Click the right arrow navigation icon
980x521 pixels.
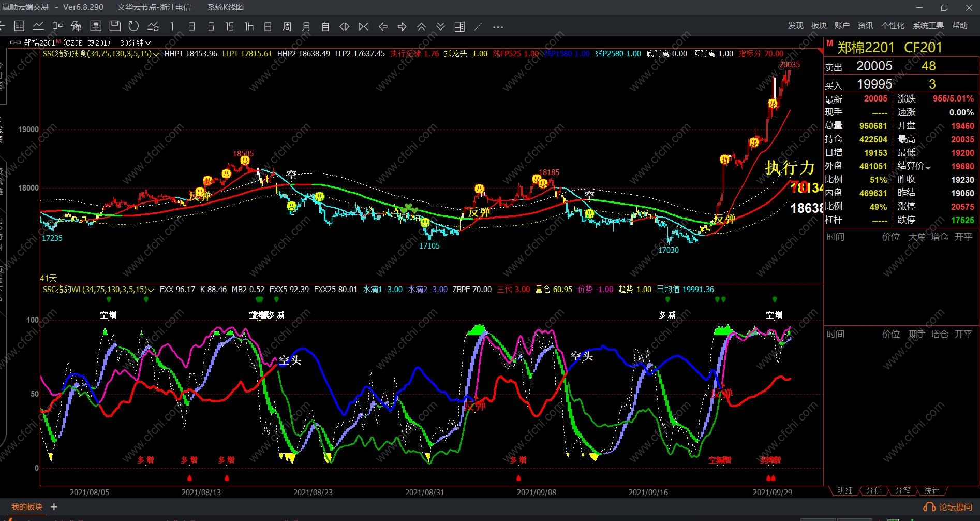coord(402,26)
